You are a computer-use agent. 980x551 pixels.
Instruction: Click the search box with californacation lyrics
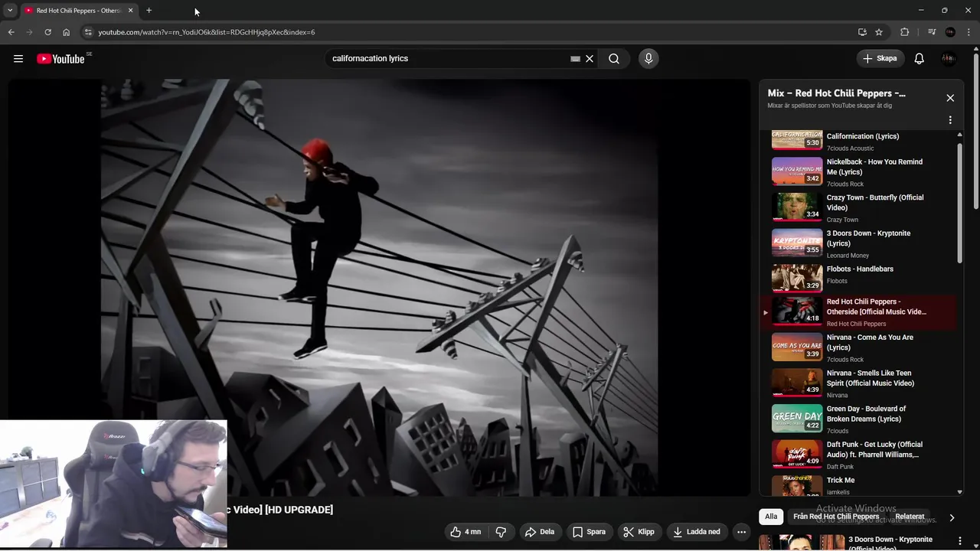coord(448,59)
